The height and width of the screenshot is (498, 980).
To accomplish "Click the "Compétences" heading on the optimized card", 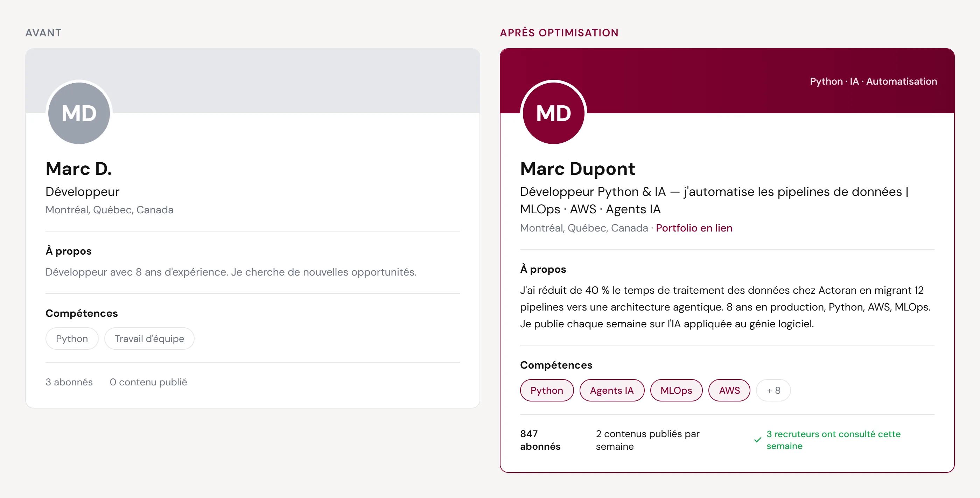I will pyautogui.click(x=556, y=365).
